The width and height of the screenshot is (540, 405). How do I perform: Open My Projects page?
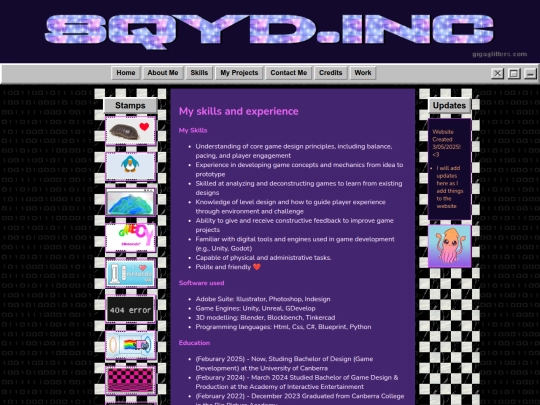[x=239, y=73]
